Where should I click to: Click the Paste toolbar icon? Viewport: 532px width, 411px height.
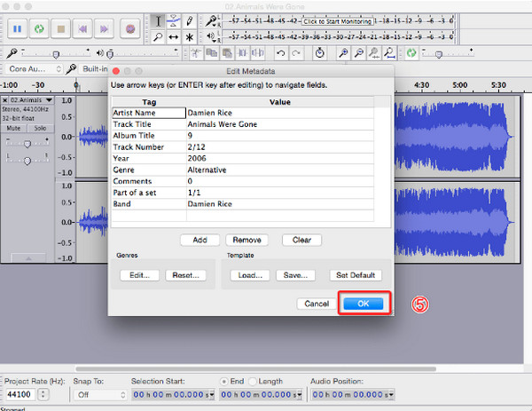(x=227, y=53)
